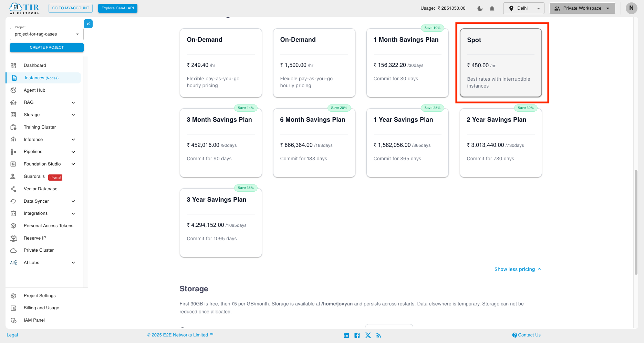Go to Billing and Usage page
This screenshot has width=644, height=343.
tap(41, 308)
